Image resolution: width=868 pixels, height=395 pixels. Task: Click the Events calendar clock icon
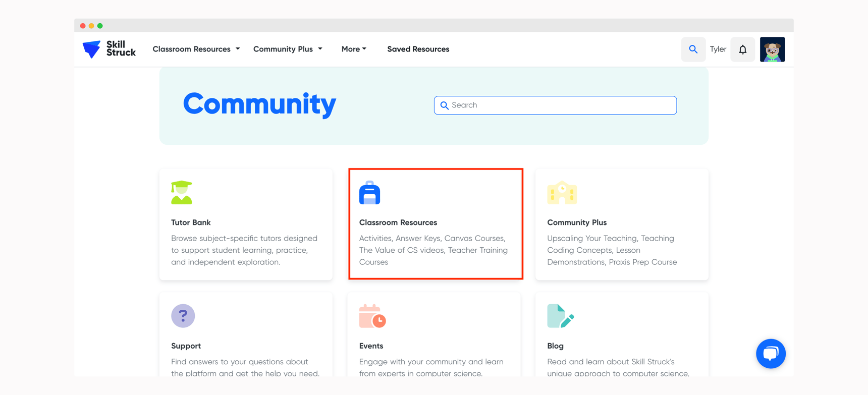click(x=372, y=316)
